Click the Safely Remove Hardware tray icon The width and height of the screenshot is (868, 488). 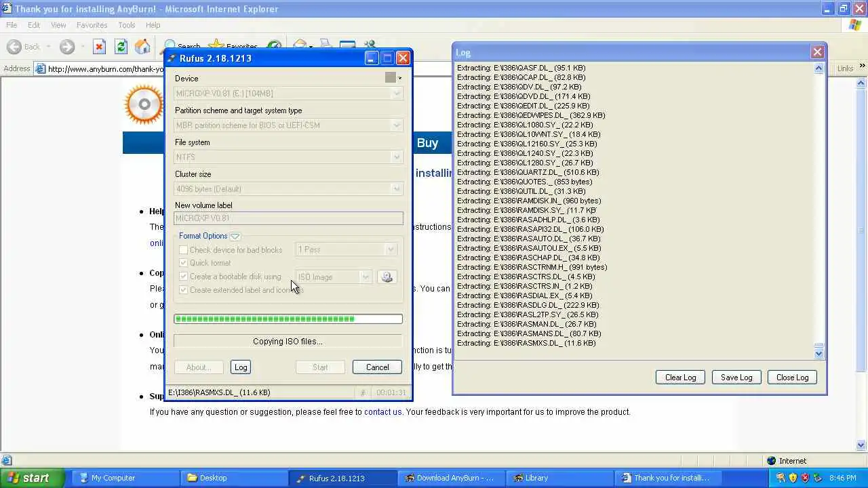click(817, 478)
